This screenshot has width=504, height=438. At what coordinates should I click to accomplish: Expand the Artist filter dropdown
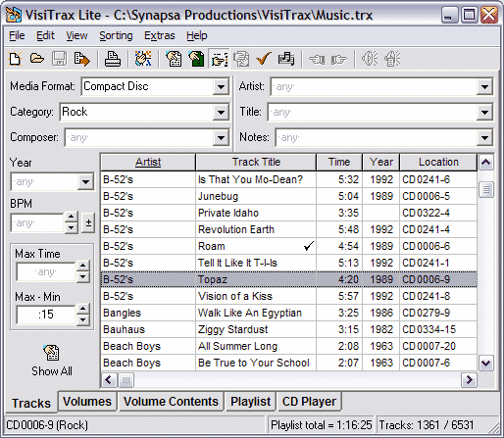[x=484, y=86]
